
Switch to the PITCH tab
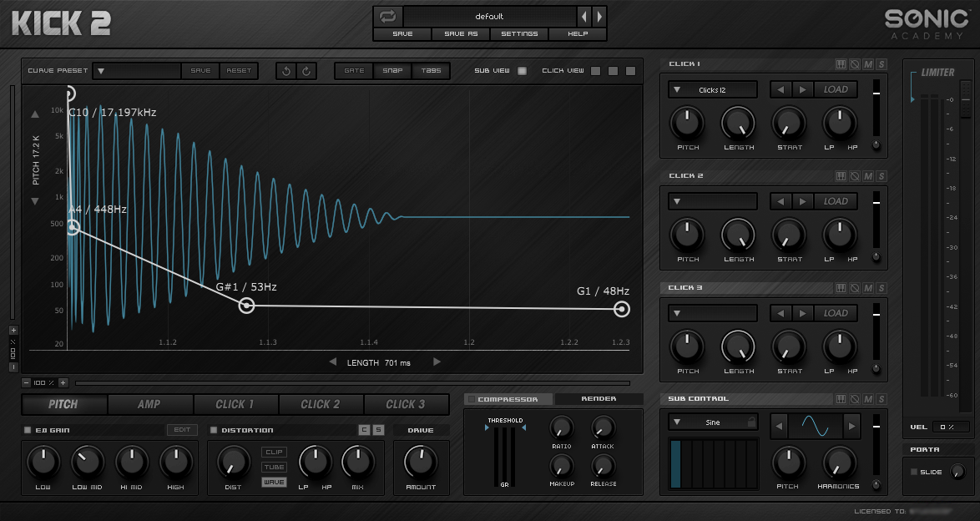(63, 404)
